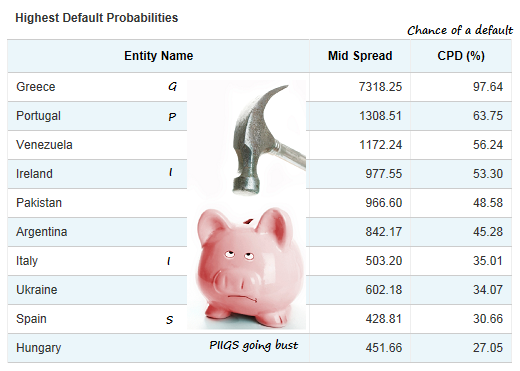Select the Pakistan entity name
Image resolution: width=520 pixels, height=371 pixels.
[x=39, y=203]
